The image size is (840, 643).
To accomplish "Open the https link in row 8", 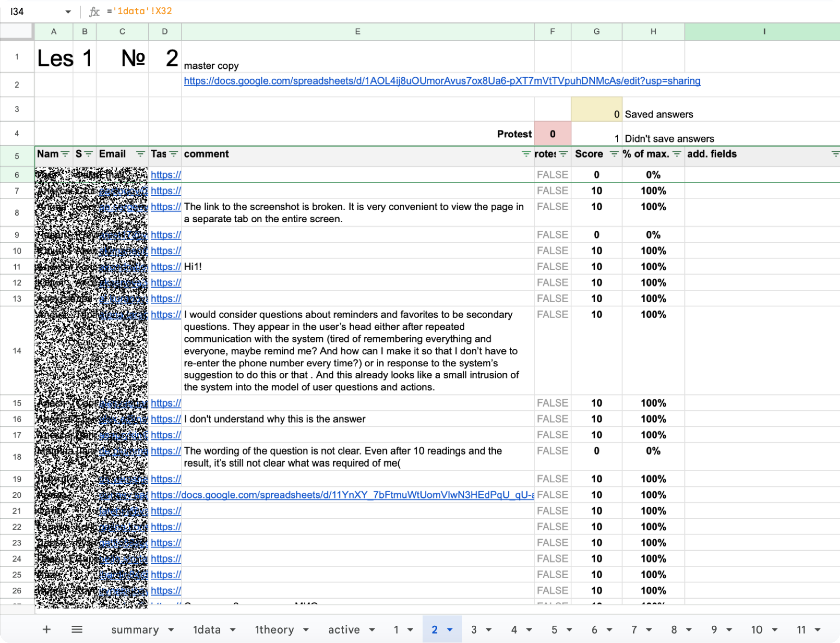I will point(166,207).
